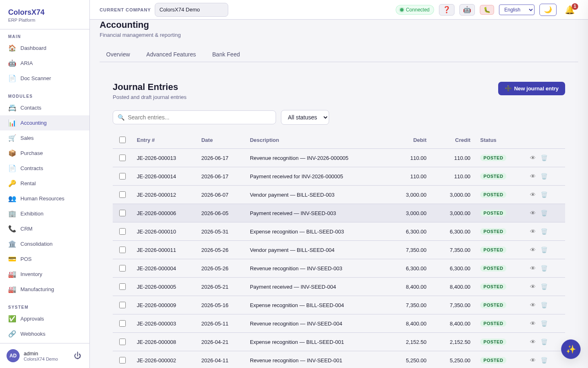Check the JE-2026-000002 row checkbox
Screen dimensions: 588x368
[x=122, y=360]
